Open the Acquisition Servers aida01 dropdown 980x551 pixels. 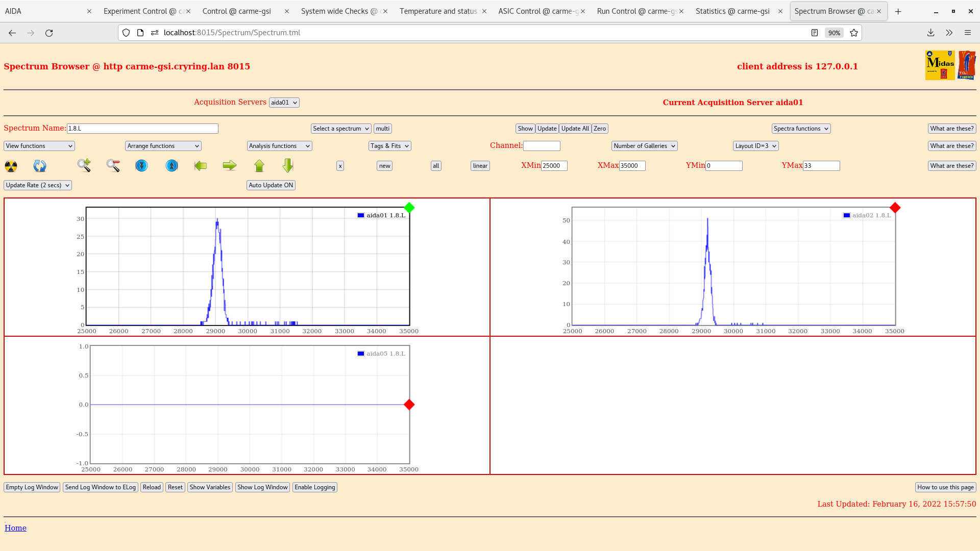(x=284, y=103)
